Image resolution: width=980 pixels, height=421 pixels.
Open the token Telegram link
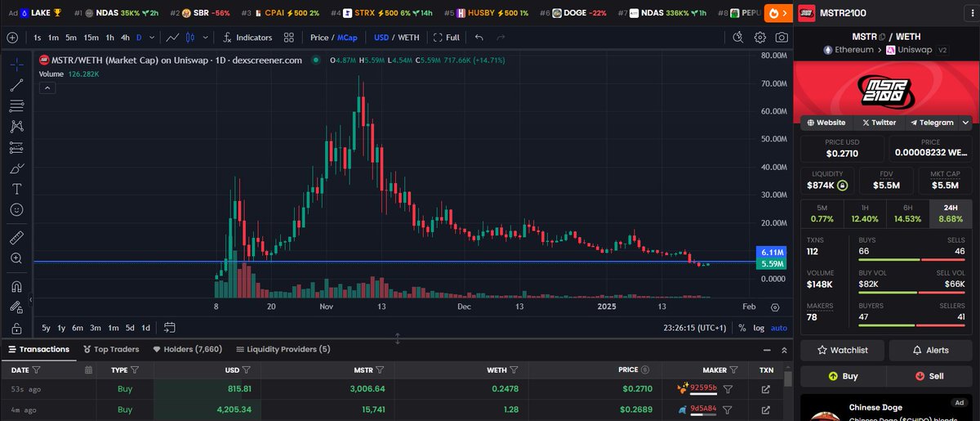point(930,123)
